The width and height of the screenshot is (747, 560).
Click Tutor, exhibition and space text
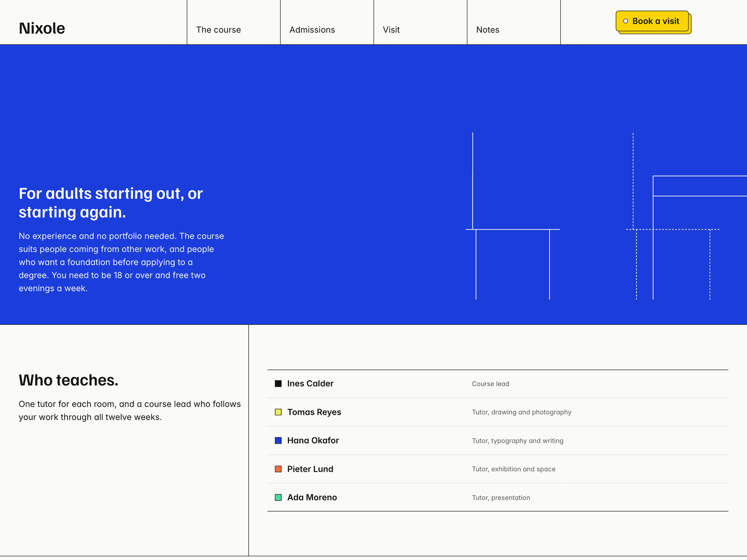(514, 469)
